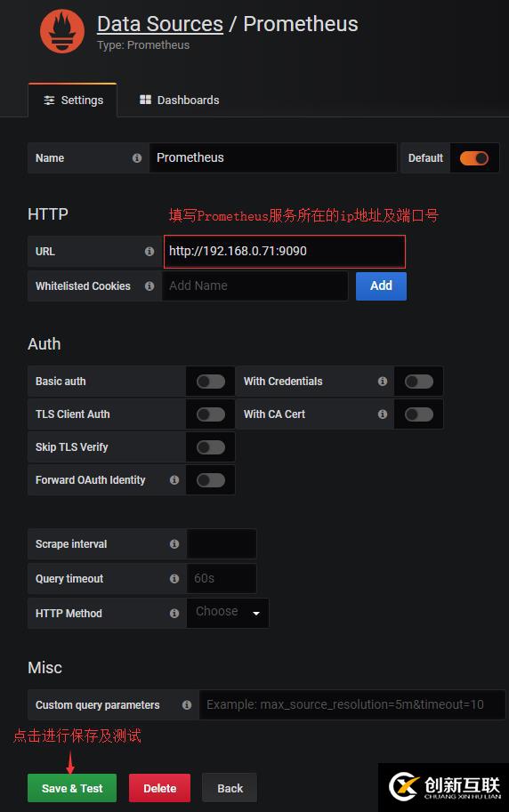Click the Add cookie button
The width and height of the screenshot is (509, 812).
click(381, 285)
